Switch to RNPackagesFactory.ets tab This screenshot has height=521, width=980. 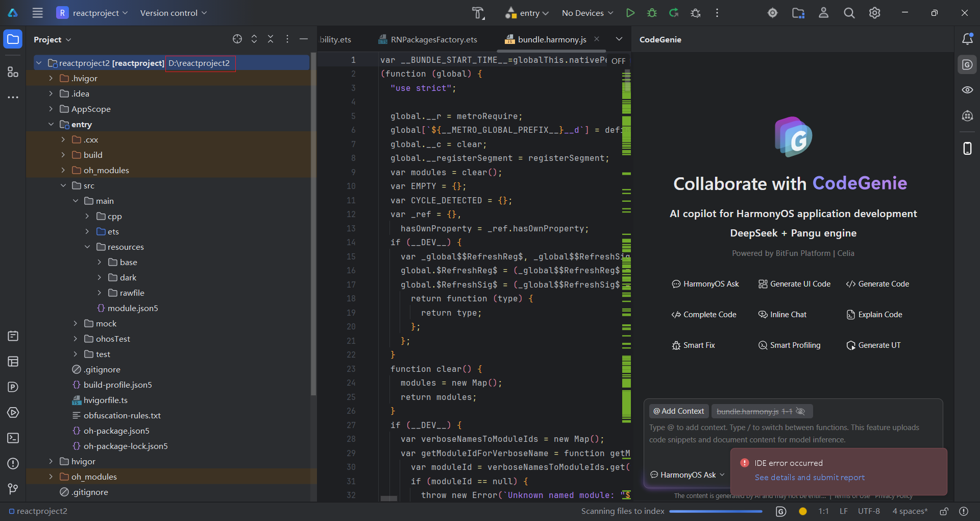pos(428,39)
